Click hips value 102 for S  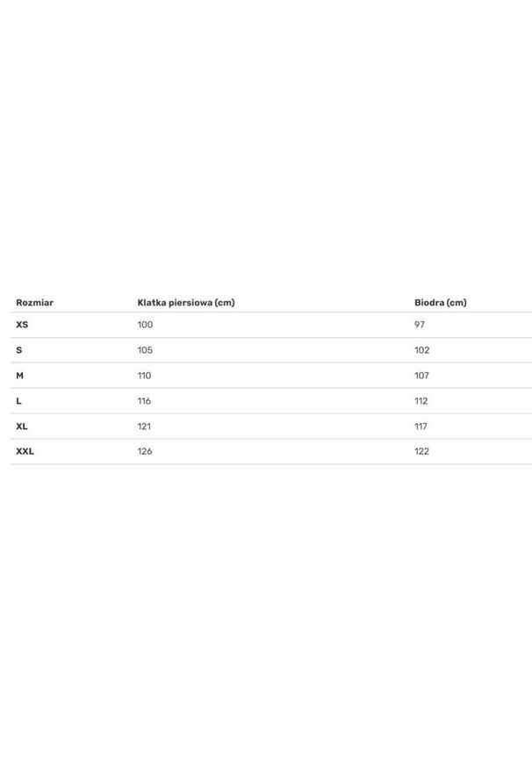421,350
